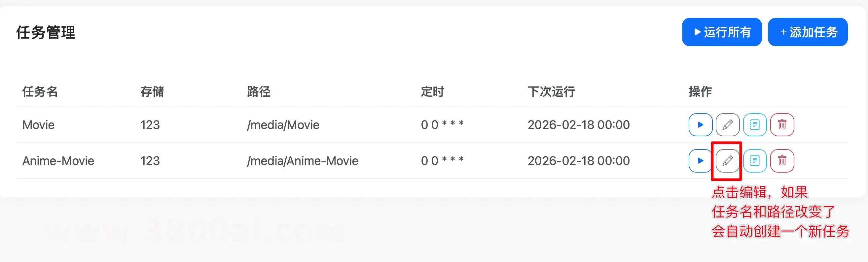Edit the Anime-Movie task
Viewport: 868px width, 262px height.
point(728,161)
